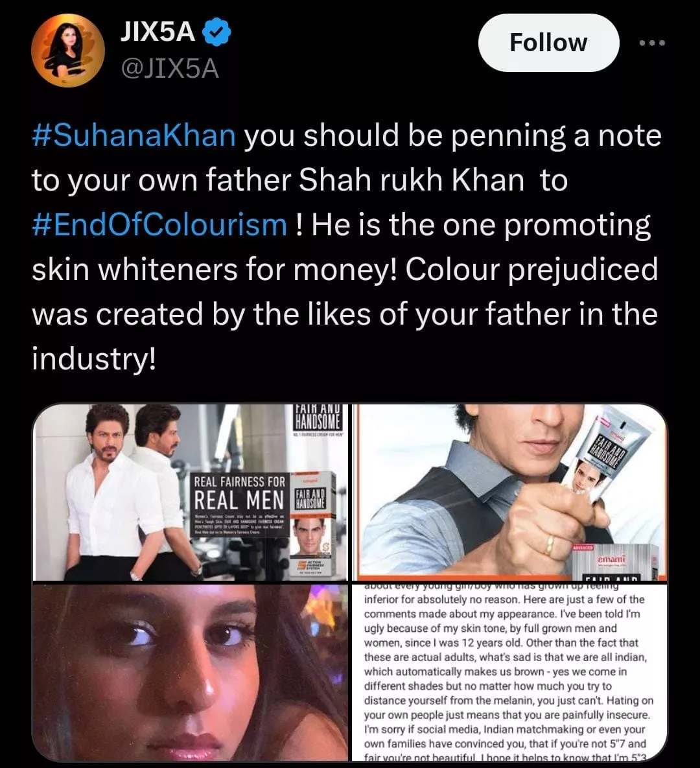
Task: Open the Real Fairness for Real Men image
Action: (190, 493)
